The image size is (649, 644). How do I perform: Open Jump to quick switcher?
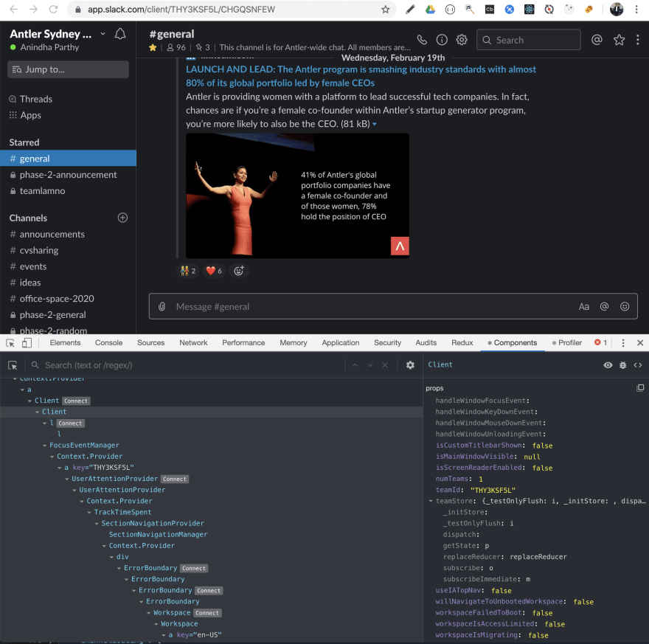click(x=69, y=69)
